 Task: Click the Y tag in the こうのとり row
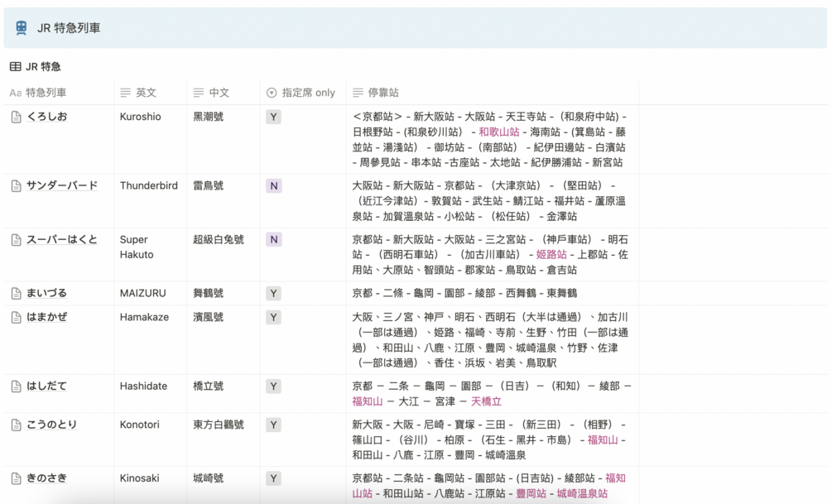pos(273,425)
